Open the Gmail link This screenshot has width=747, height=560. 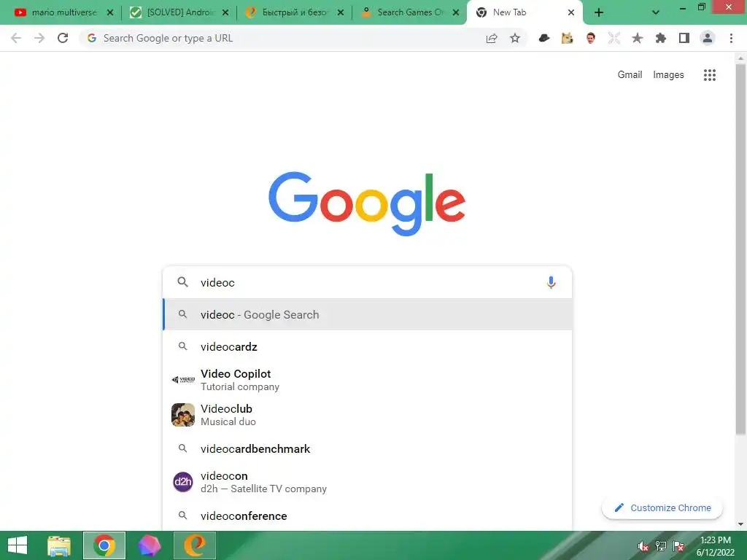[x=630, y=75]
